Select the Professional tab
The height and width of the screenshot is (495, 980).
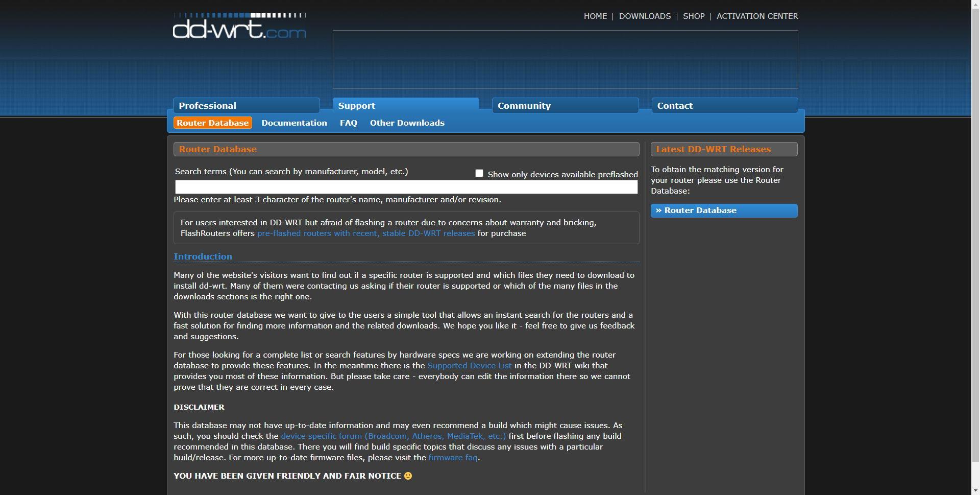coord(247,106)
